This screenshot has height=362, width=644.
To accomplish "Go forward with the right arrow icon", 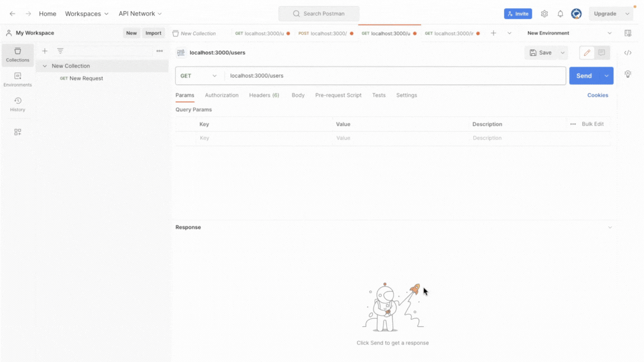I will [28, 13].
